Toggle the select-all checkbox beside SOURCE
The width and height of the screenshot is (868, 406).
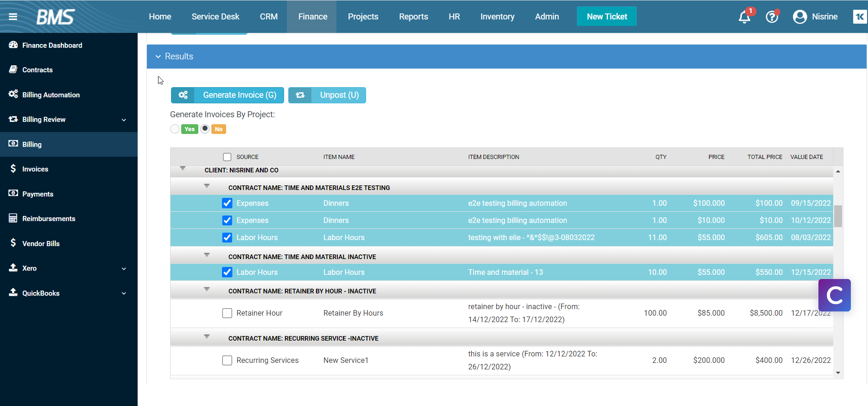click(x=227, y=157)
